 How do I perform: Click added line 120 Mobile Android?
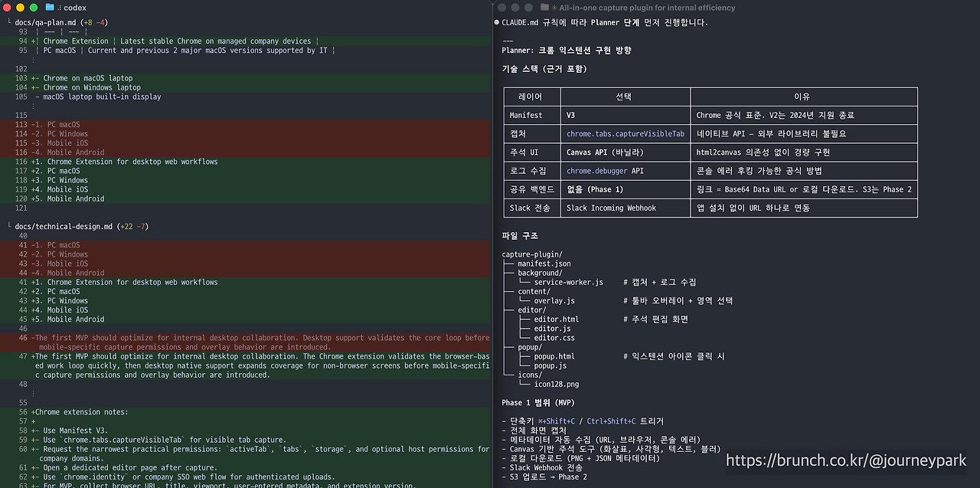[245, 198]
